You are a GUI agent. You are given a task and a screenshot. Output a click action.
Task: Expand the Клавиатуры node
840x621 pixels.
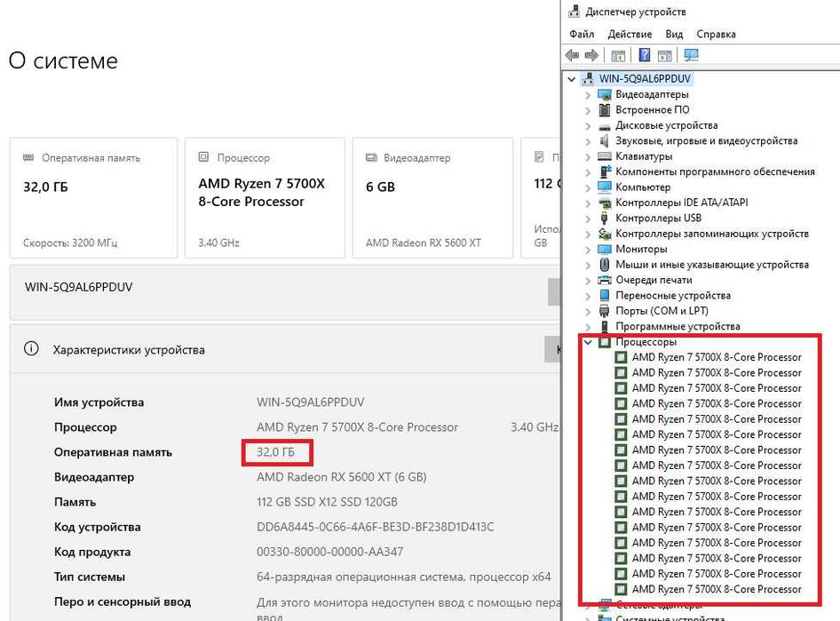click(588, 157)
